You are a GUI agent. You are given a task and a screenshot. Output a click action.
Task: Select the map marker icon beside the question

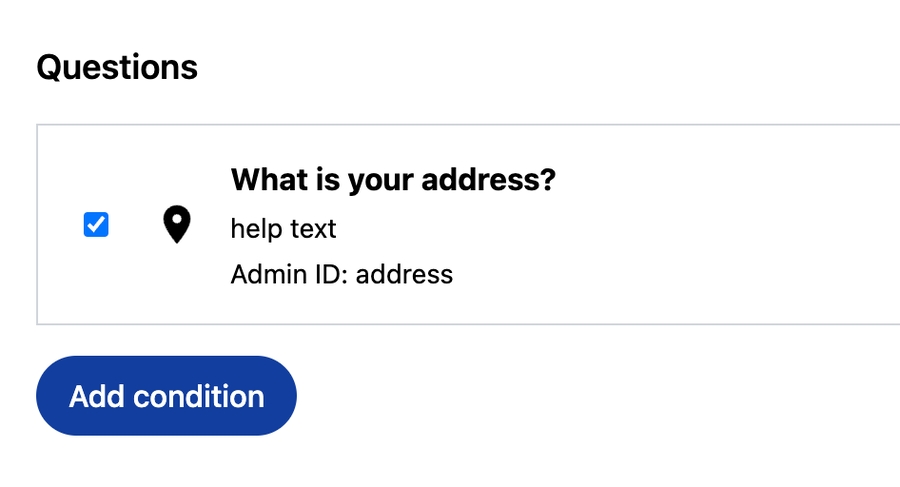coord(176,225)
